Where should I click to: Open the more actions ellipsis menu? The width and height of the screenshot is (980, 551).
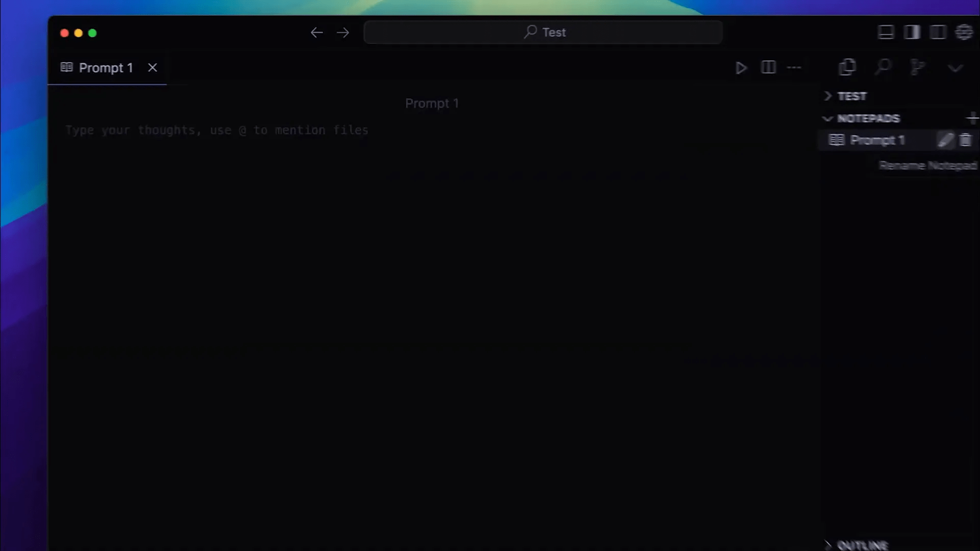pyautogui.click(x=794, y=67)
